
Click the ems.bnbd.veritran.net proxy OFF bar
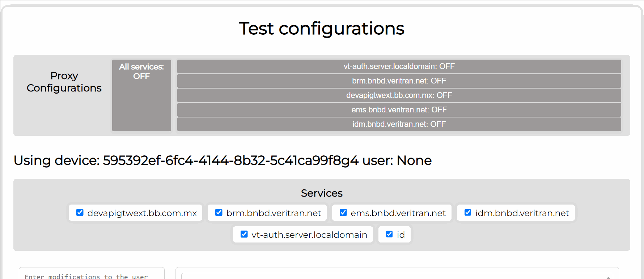pyautogui.click(x=399, y=110)
